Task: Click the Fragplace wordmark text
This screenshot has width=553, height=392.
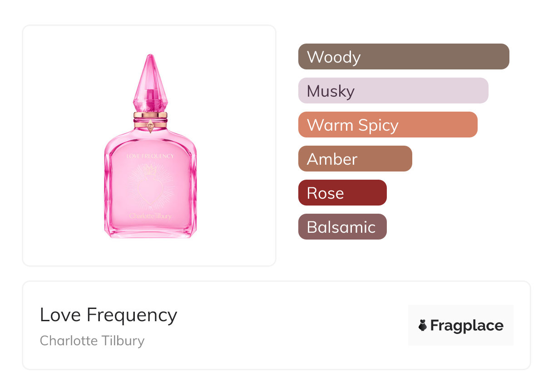Action: click(467, 325)
